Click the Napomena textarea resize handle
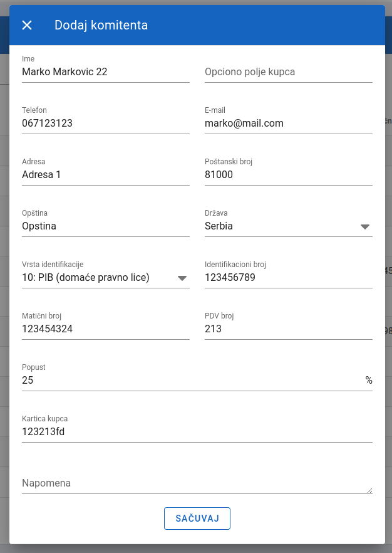Viewport: 392px width, 553px height. (x=369, y=491)
